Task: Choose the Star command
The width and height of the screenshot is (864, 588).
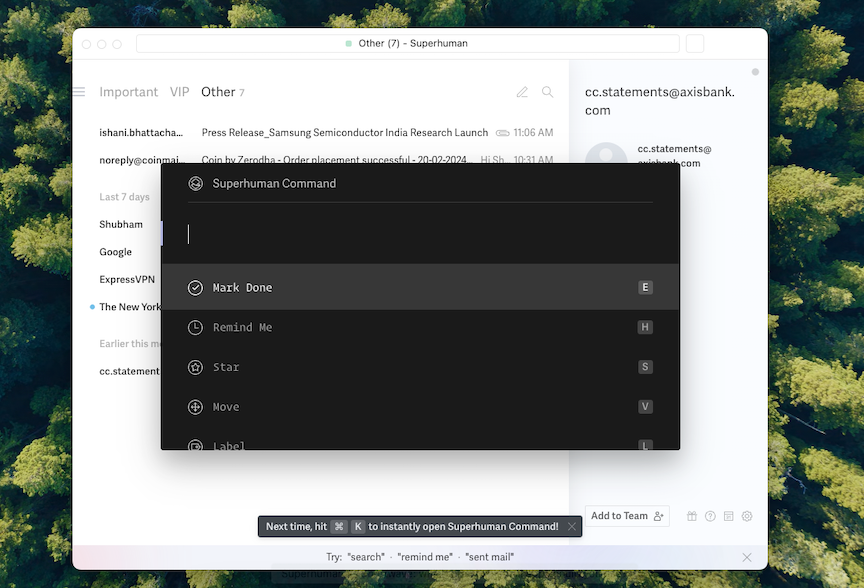Action: pyautogui.click(x=420, y=366)
